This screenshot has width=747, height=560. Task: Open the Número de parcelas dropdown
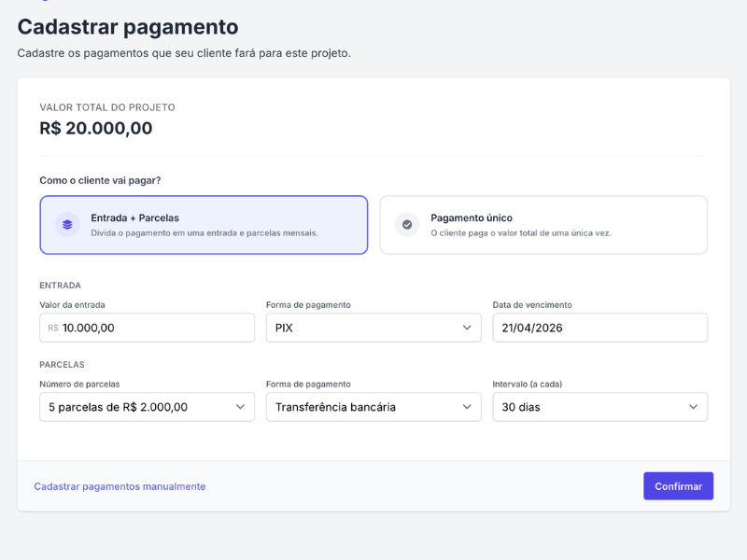click(148, 407)
